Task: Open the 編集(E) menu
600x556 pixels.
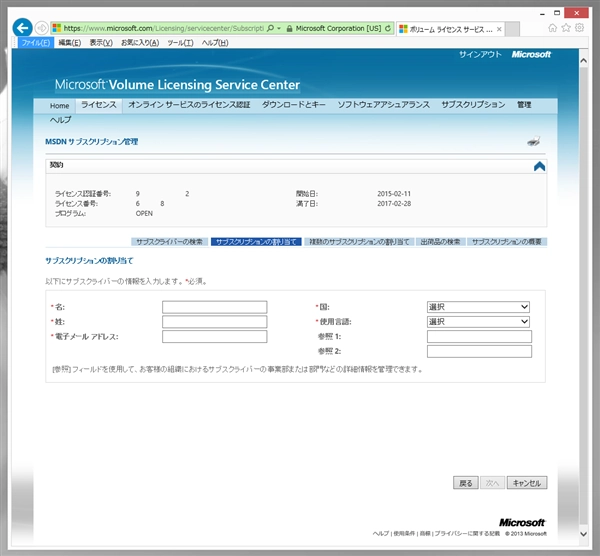Action: tap(70, 42)
